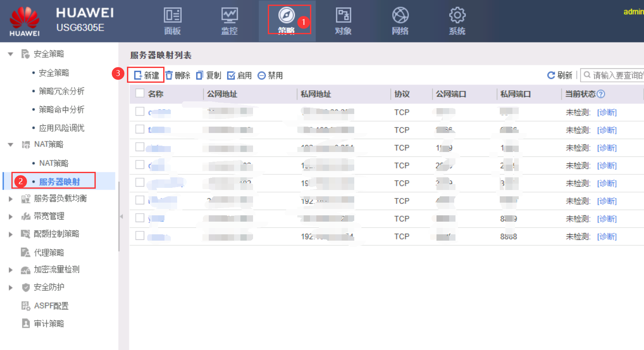Click the 当前状态 help question icon

(601, 94)
